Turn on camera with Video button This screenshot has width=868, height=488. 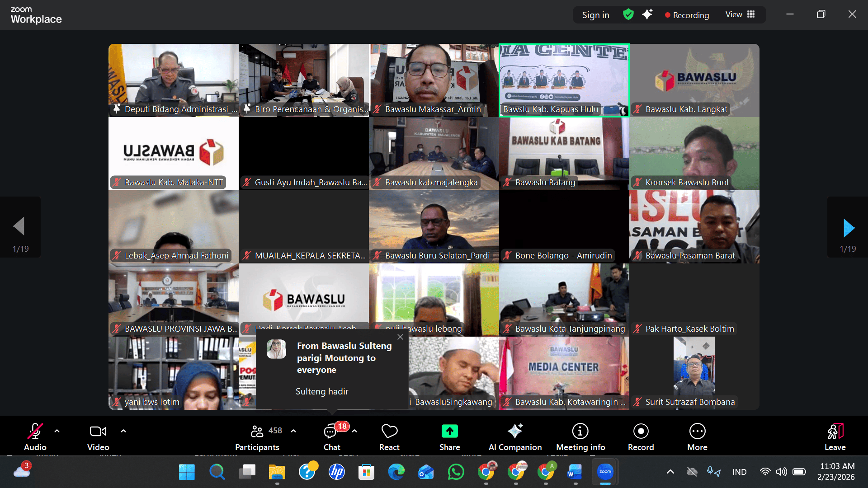[x=98, y=436]
